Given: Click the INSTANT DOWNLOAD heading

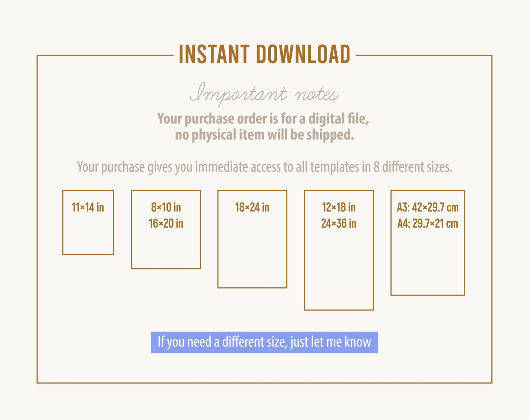Looking at the screenshot, I should tap(264, 54).
